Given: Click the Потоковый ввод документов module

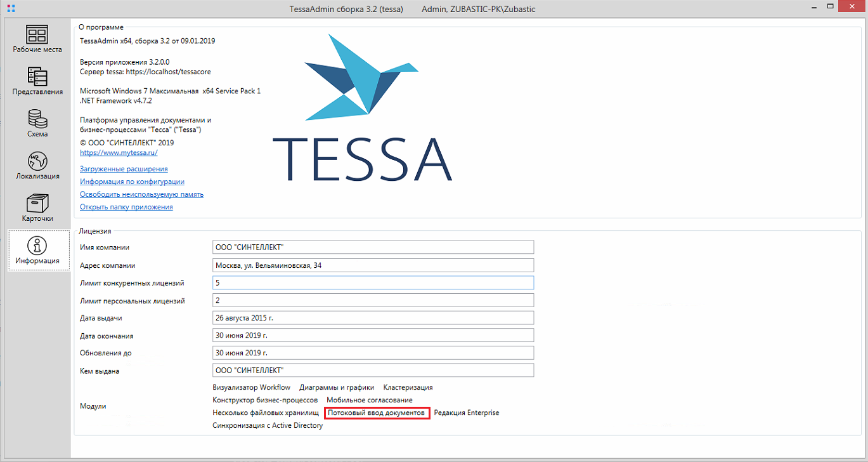Looking at the screenshot, I should 376,413.
